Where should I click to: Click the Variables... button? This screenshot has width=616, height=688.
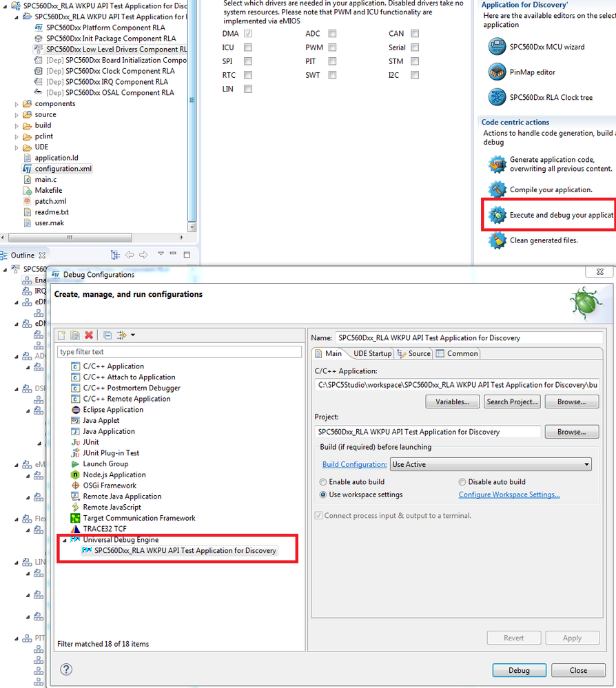[452, 402]
